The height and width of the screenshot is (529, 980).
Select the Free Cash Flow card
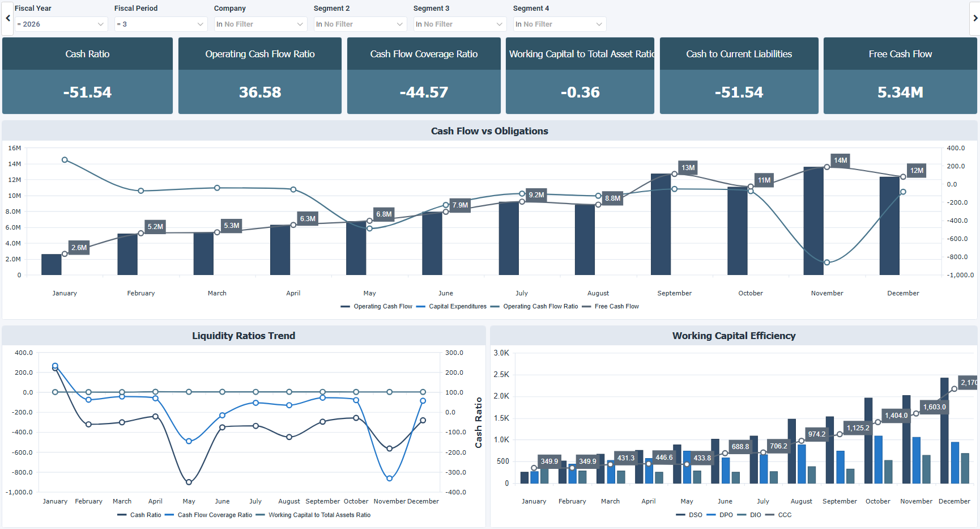click(x=900, y=75)
